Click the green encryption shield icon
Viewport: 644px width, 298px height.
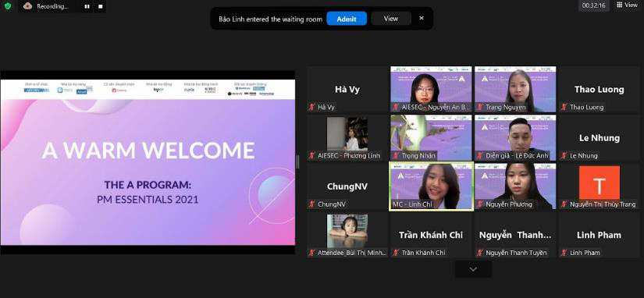tap(7, 5)
